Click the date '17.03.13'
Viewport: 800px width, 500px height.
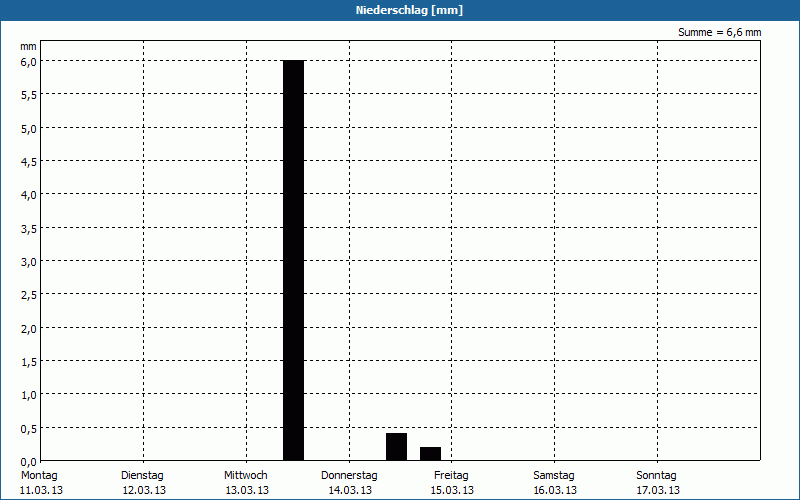pyautogui.click(x=658, y=490)
